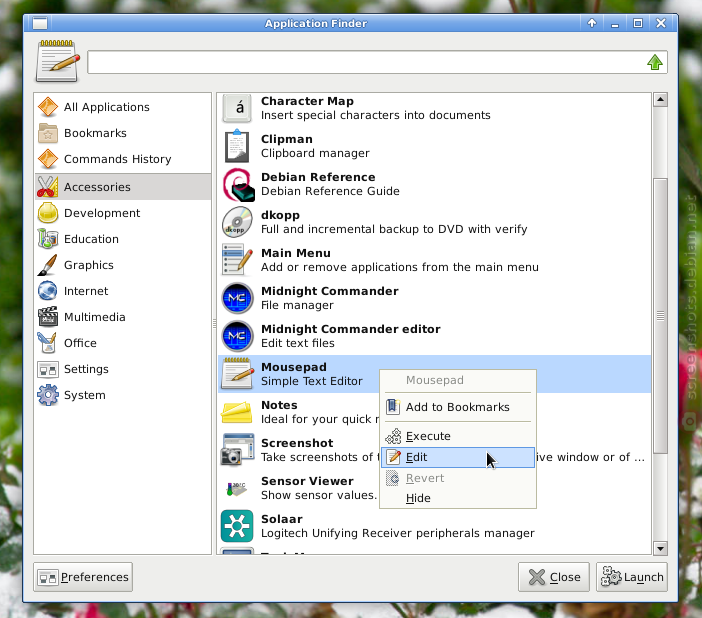
Task: Click the scrollbar up arrow
Action: [660, 99]
